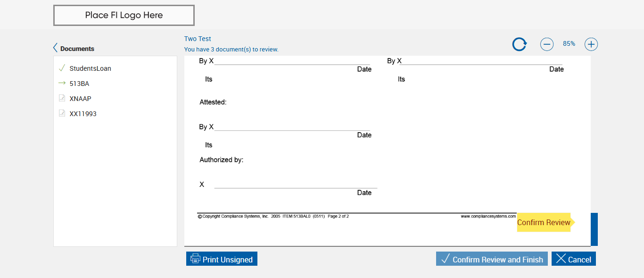
Task: Click Confirm Review and Finish
Action: (x=492, y=259)
